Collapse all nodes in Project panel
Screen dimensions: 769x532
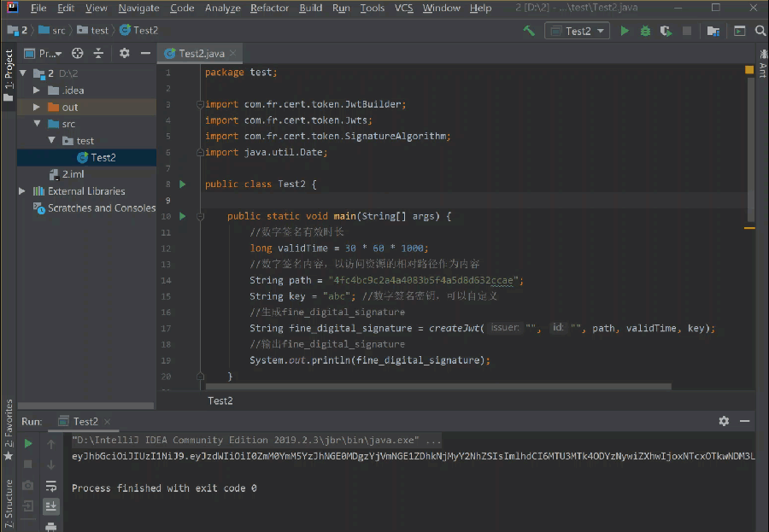click(x=99, y=54)
